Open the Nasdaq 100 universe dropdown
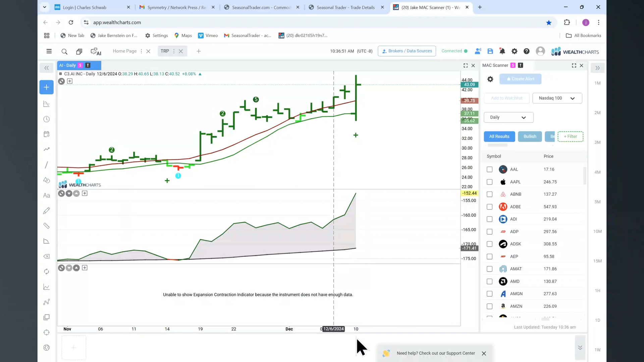644x362 pixels. tap(557, 98)
